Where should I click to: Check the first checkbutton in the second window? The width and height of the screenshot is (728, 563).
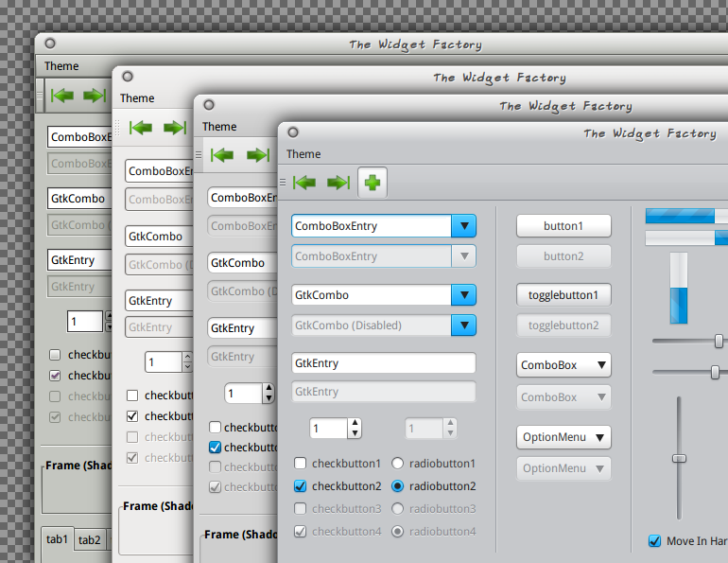click(132, 396)
